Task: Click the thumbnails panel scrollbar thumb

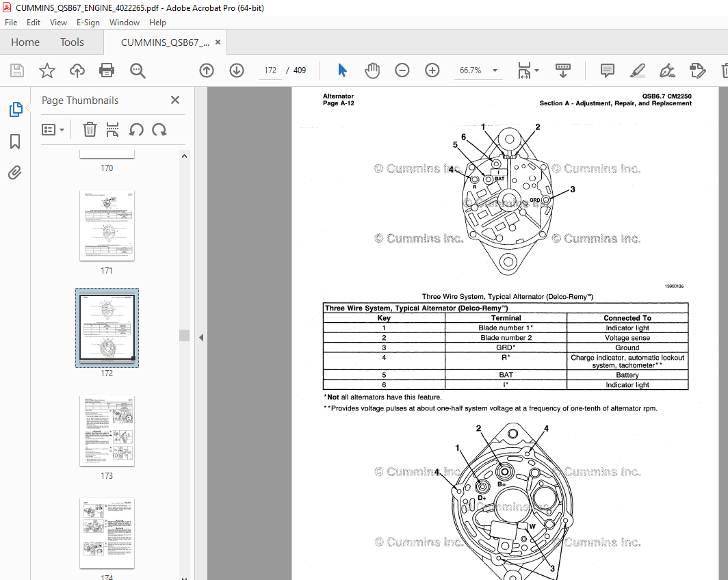Action: point(184,335)
